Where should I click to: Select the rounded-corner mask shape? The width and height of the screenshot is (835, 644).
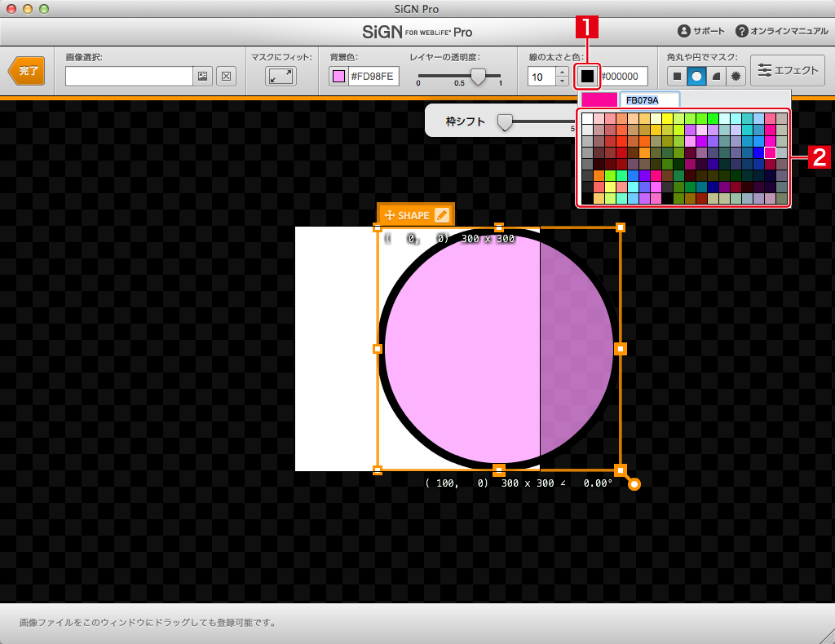tap(716, 76)
